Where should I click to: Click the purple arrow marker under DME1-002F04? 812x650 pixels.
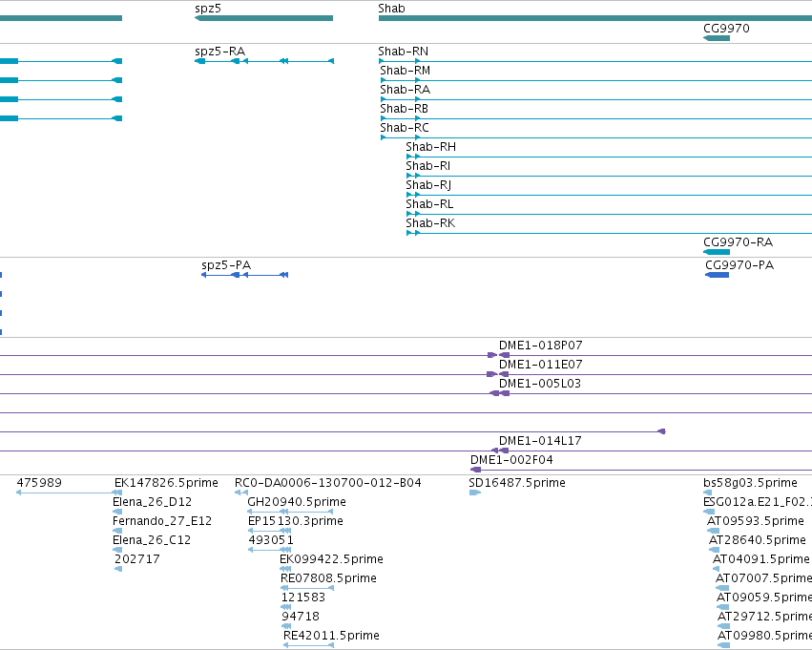pos(475,470)
